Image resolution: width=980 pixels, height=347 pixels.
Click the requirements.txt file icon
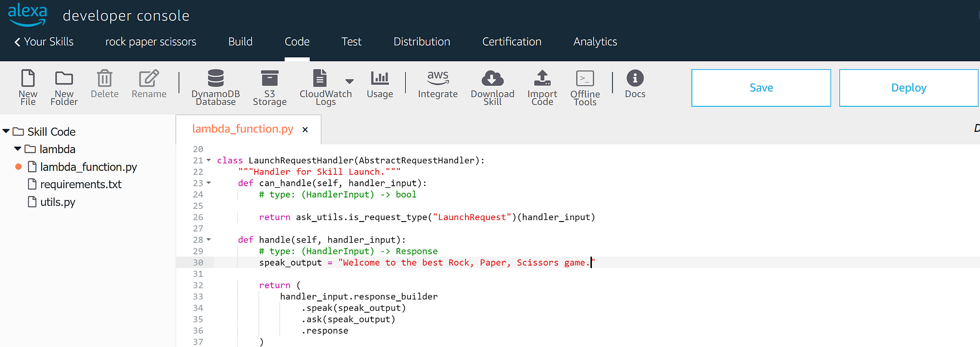(x=32, y=184)
